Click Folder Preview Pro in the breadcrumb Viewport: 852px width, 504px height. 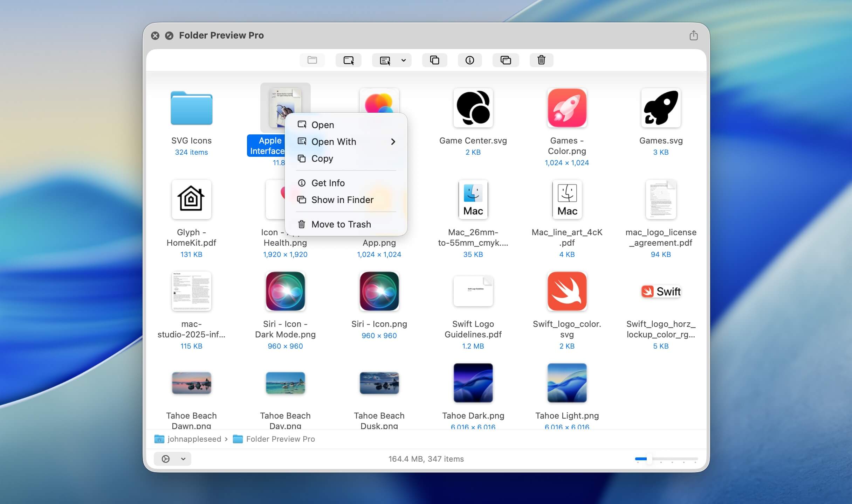tap(280, 439)
